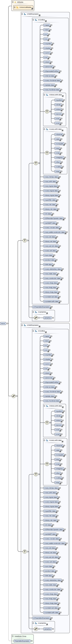Select the first m:DeprecatedContExp element
This screenshot has height=644, width=72.
click(x=51, y=71)
